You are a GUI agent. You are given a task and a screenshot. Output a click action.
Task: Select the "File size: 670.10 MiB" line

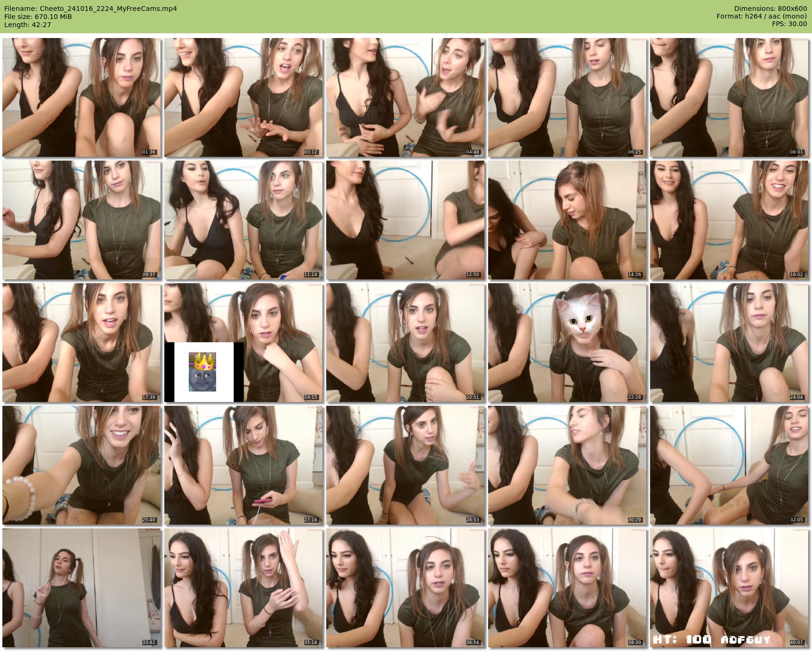pos(38,17)
